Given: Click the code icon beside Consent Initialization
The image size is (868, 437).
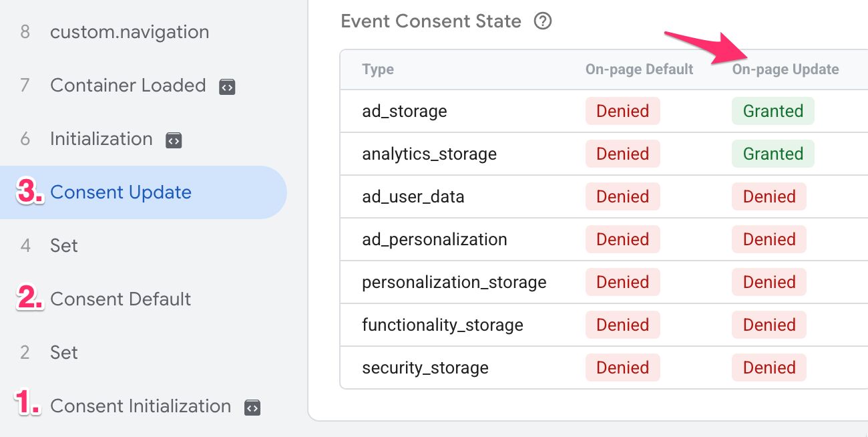Looking at the screenshot, I should pos(252,407).
